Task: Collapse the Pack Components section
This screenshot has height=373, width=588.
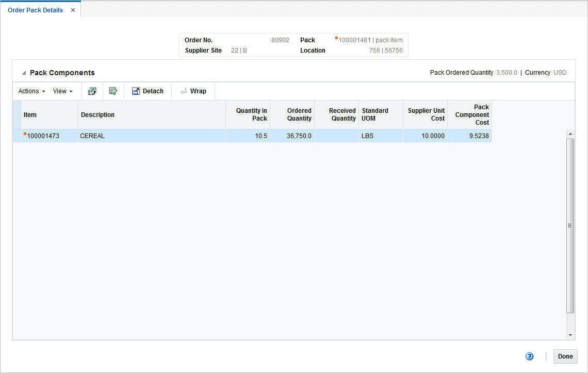Action: tap(24, 73)
